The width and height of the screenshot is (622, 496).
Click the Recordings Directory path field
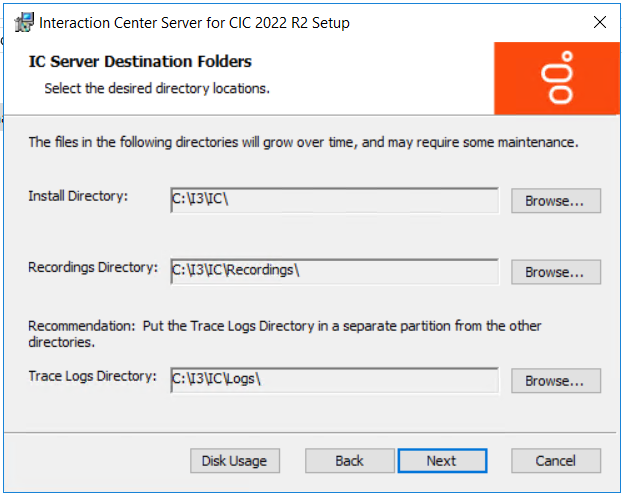point(334,272)
